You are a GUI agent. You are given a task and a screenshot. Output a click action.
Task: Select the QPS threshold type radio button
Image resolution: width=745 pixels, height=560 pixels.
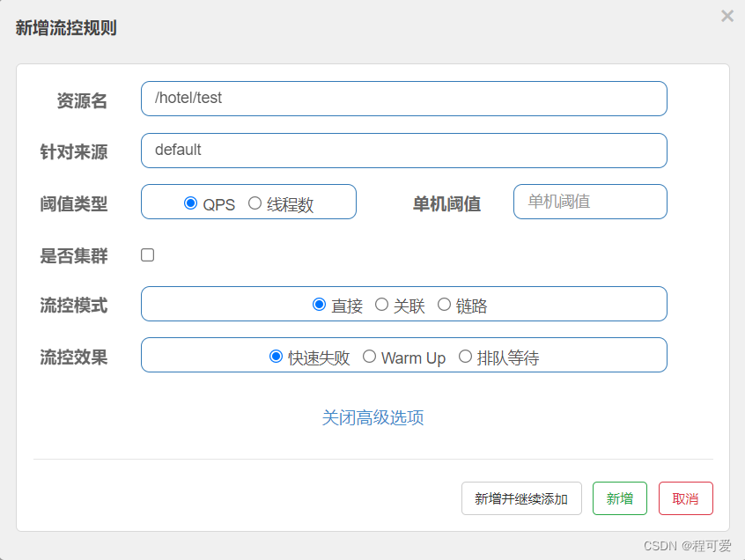(x=191, y=203)
